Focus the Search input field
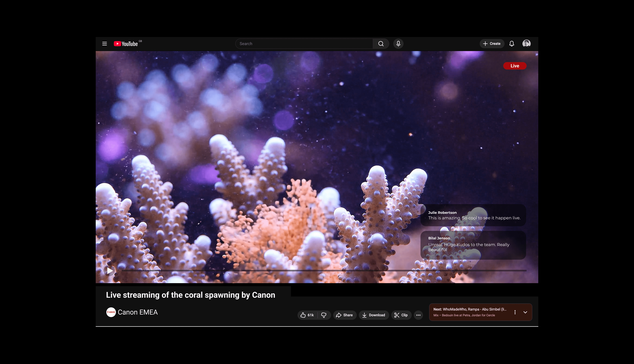 [304, 44]
